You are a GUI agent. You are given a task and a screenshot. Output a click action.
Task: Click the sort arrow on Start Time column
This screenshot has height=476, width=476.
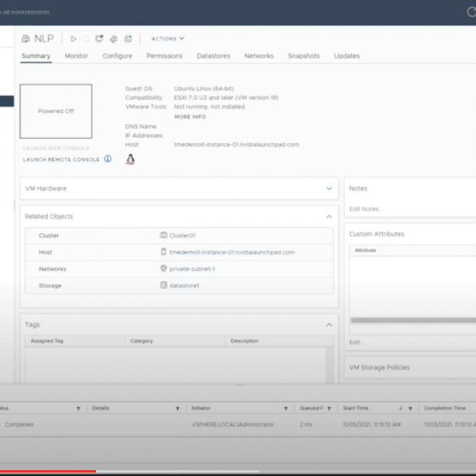tap(400, 408)
